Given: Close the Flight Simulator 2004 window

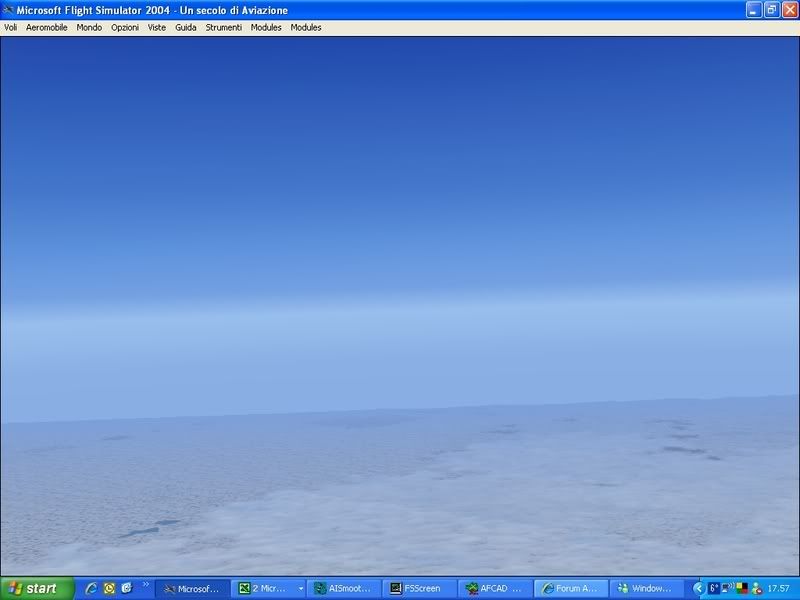Looking at the screenshot, I should [x=790, y=10].
